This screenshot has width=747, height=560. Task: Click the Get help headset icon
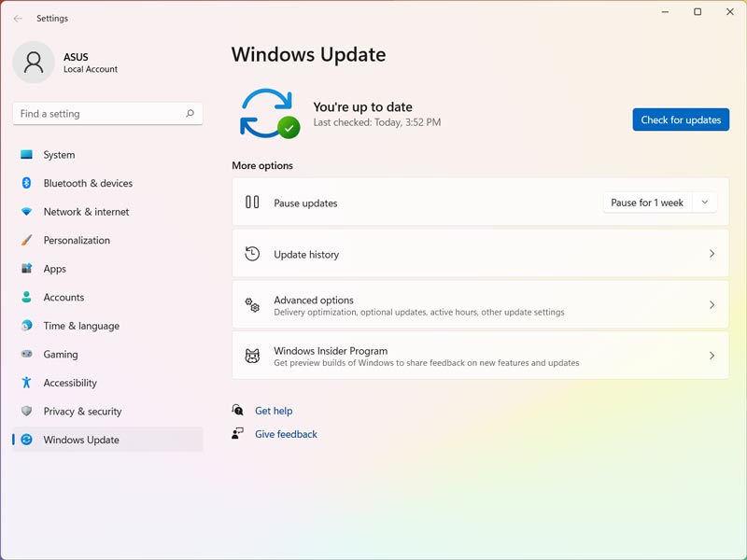237,410
